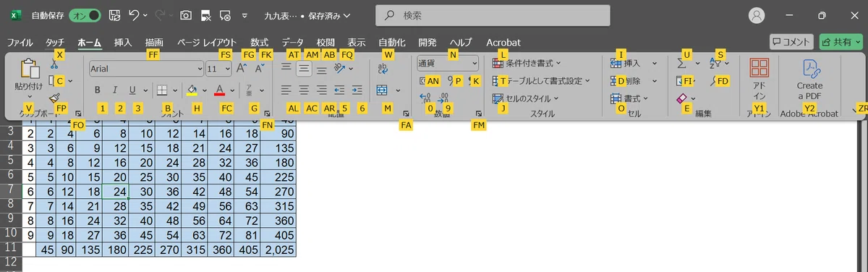This screenshot has height=272, width=868.
Task: Apply borders using the borders grid icon
Action: 162,90
